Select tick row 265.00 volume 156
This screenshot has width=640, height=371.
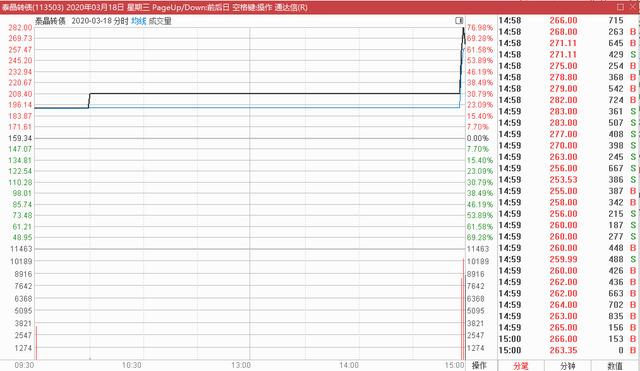click(x=568, y=328)
